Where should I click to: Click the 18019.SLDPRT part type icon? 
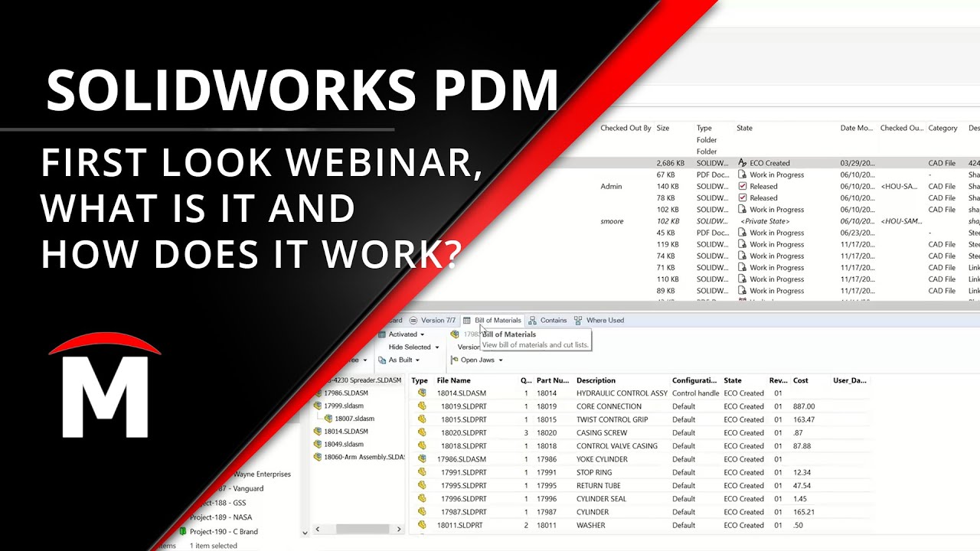pos(422,406)
